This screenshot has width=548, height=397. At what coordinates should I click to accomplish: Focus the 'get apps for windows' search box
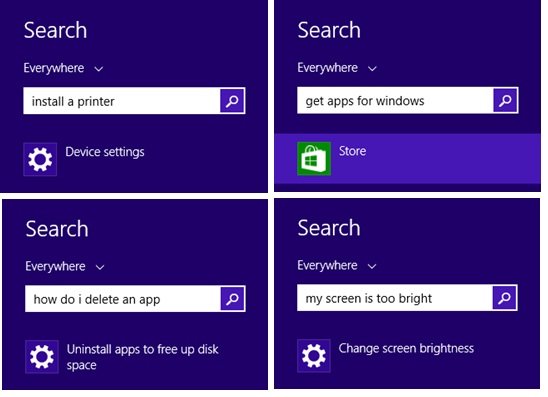pos(395,100)
